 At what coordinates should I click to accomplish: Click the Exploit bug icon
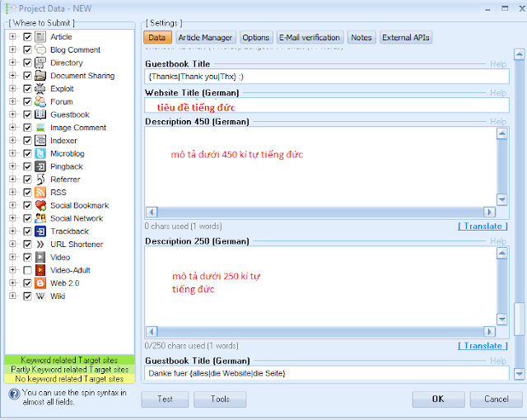(x=40, y=89)
